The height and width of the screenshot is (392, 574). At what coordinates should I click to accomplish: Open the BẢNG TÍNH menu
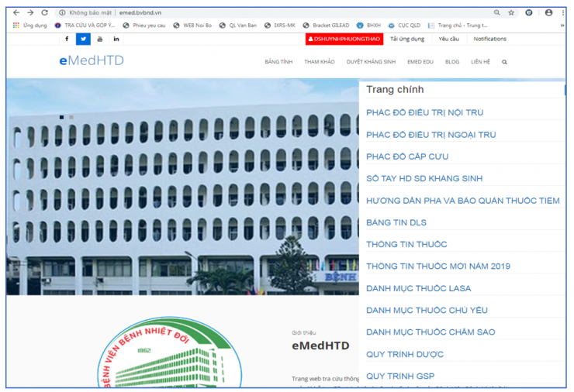278,62
